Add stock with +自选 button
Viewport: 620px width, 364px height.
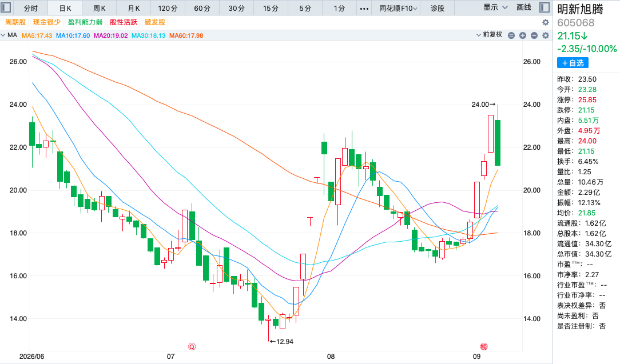pyautogui.click(x=573, y=63)
